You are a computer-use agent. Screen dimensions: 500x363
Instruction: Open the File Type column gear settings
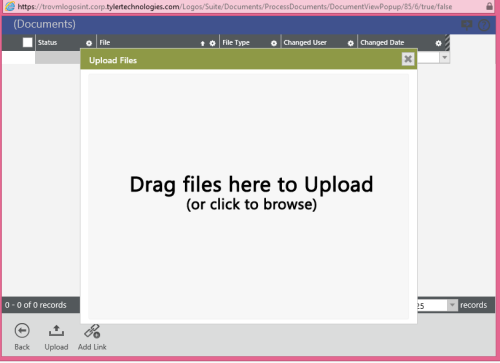[x=274, y=43]
